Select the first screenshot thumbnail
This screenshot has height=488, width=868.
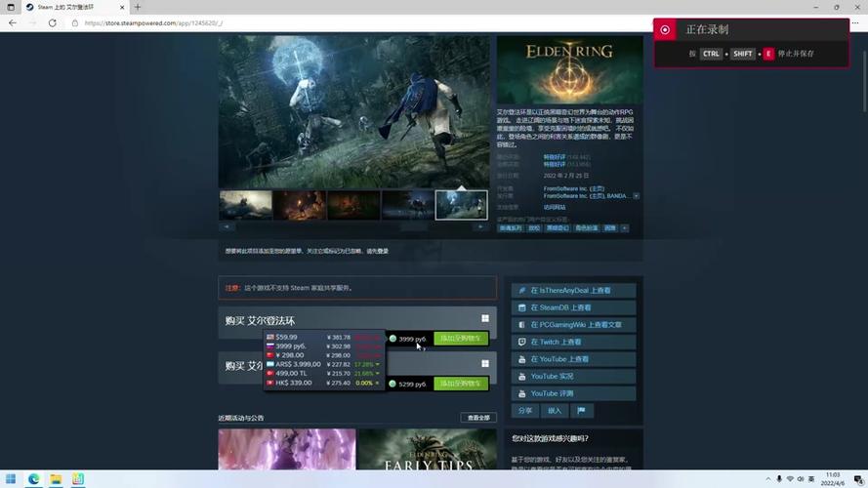[246, 205]
